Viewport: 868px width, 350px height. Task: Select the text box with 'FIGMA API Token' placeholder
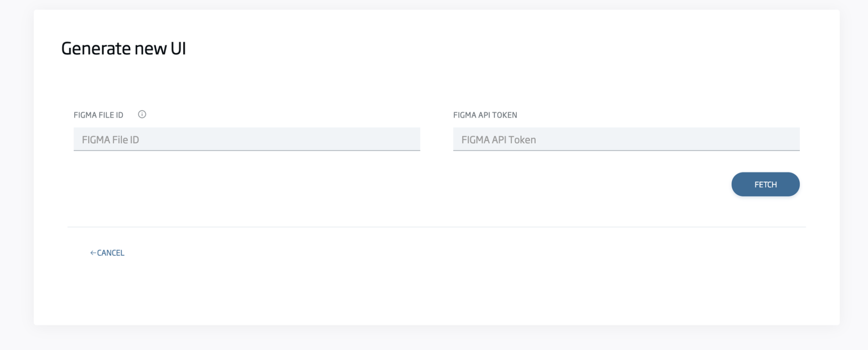(x=626, y=139)
